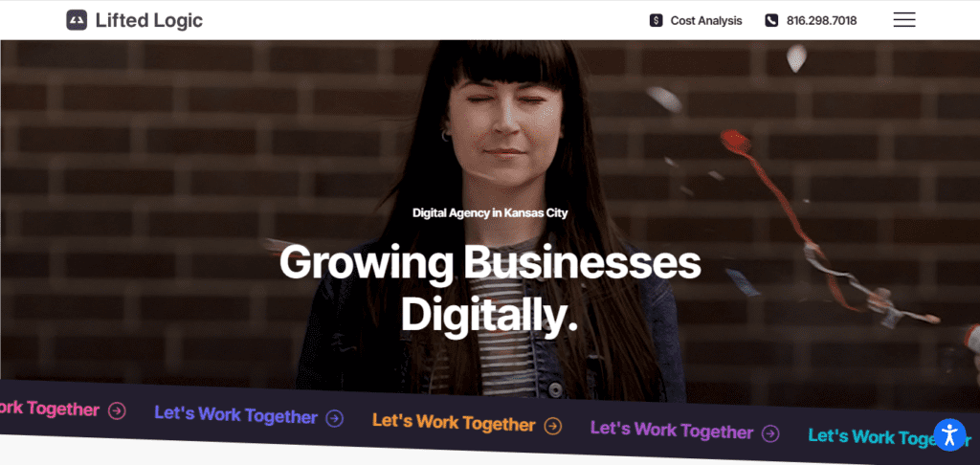This screenshot has width=980, height=465.
Task: Select the orange Let's Work Together link
Action: (454, 423)
